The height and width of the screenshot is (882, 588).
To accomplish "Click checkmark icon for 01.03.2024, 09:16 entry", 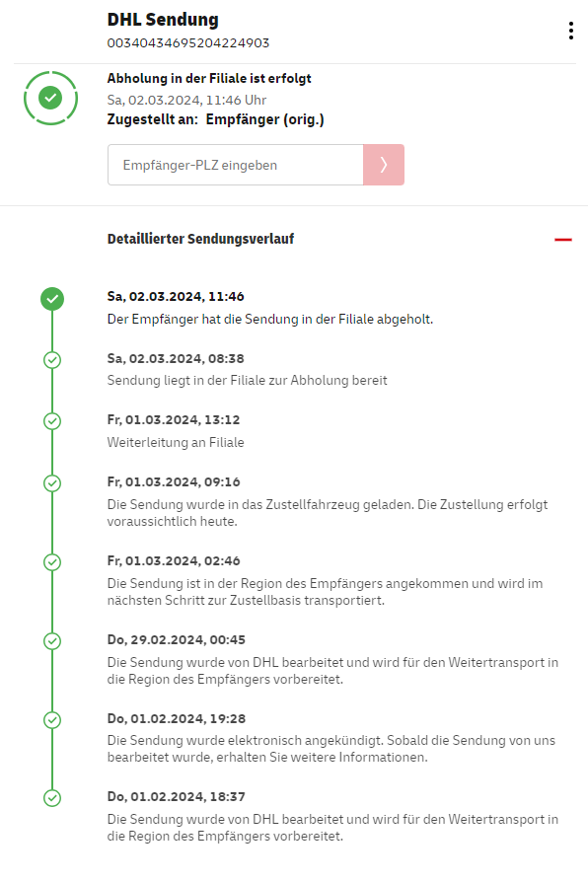I will click(52, 483).
